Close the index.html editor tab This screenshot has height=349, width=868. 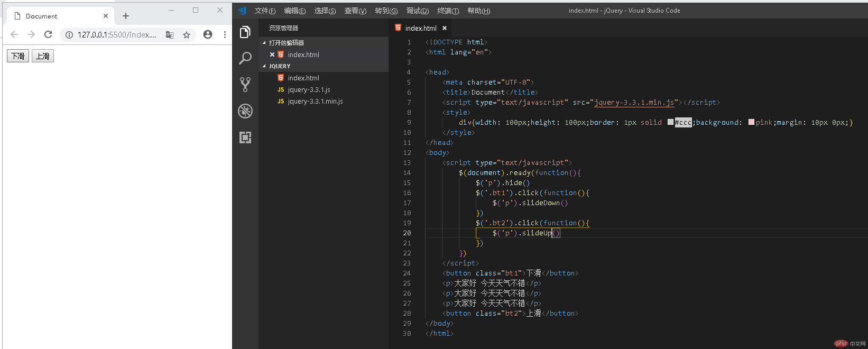[445, 28]
